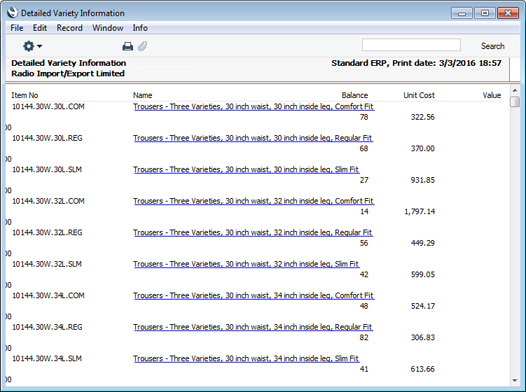Minimize the Detailed Variety Information window
Screen dimensions: 526x392
[x=462, y=13]
